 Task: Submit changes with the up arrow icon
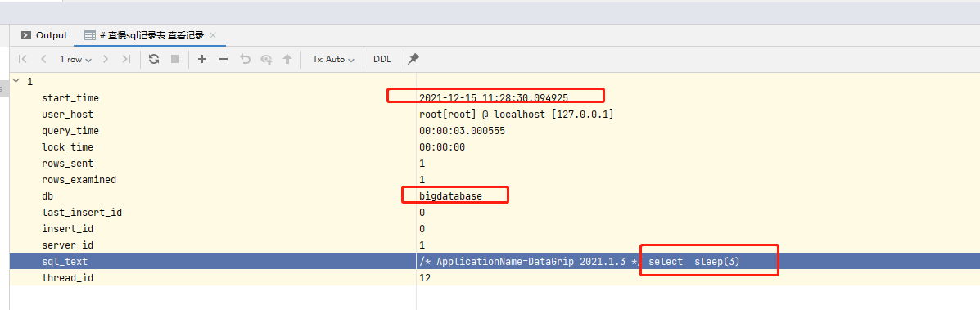pos(287,60)
